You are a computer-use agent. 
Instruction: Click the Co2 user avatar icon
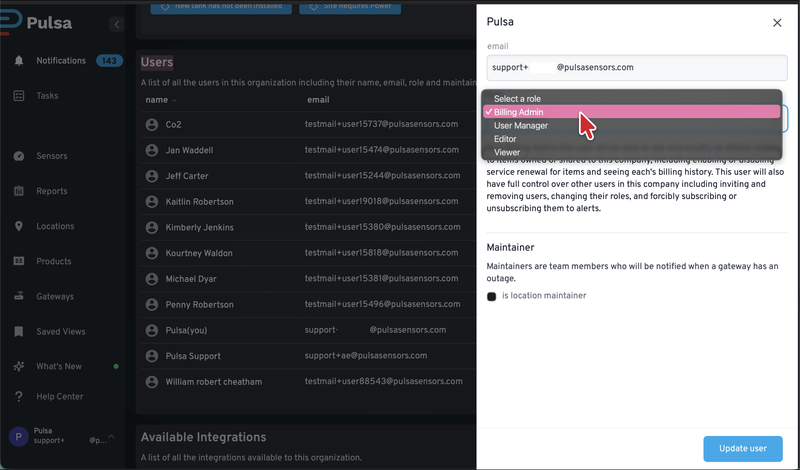click(152, 125)
